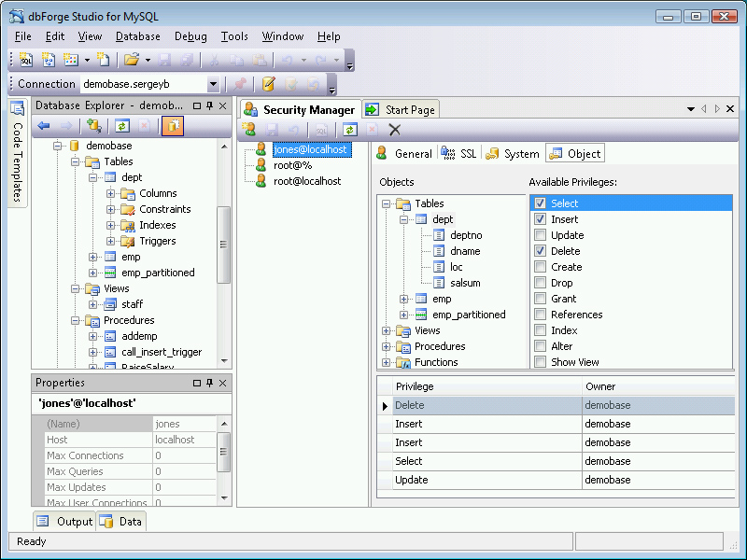This screenshot has width=747, height=560.
Task: Open the Code Templates side panel
Action: [18, 153]
